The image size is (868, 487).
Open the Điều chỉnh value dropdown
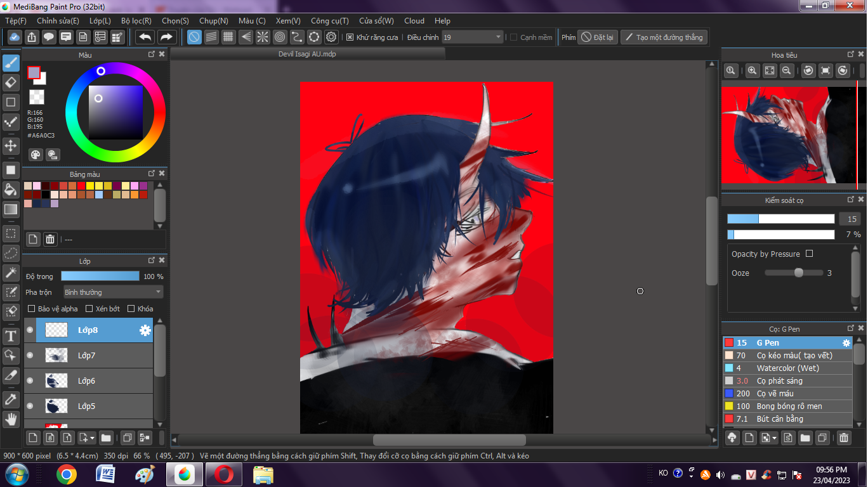pyautogui.click(x=473, y=37)
